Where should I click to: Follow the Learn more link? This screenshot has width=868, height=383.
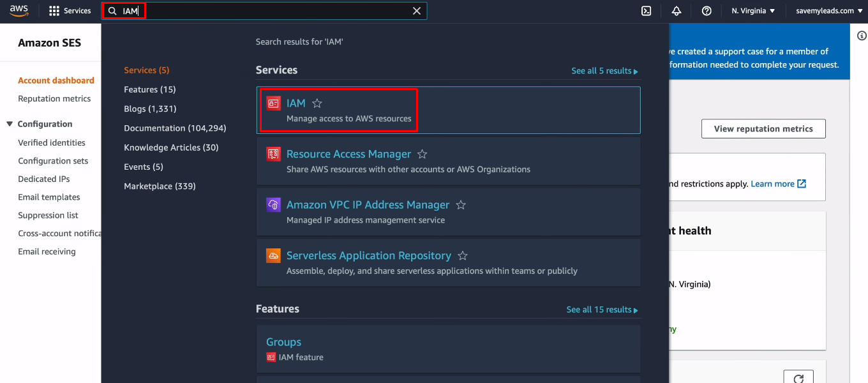click(778, 184)
